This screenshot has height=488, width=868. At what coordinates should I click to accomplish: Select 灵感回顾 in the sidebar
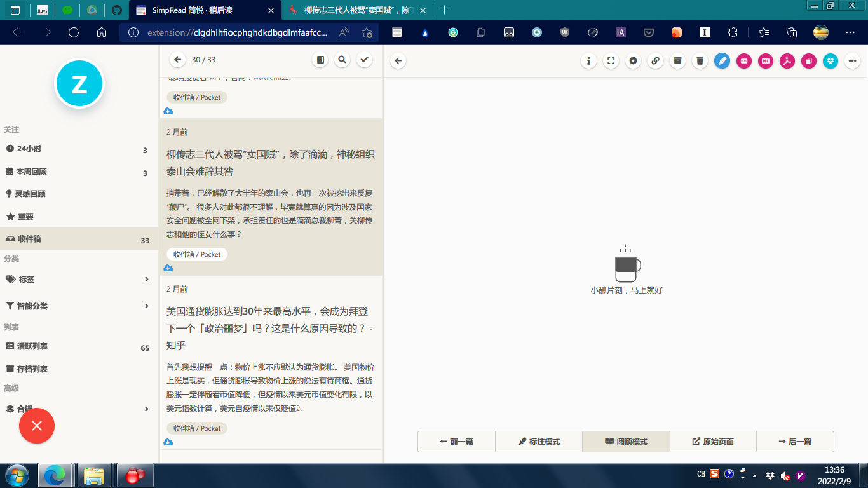point(79,194)
